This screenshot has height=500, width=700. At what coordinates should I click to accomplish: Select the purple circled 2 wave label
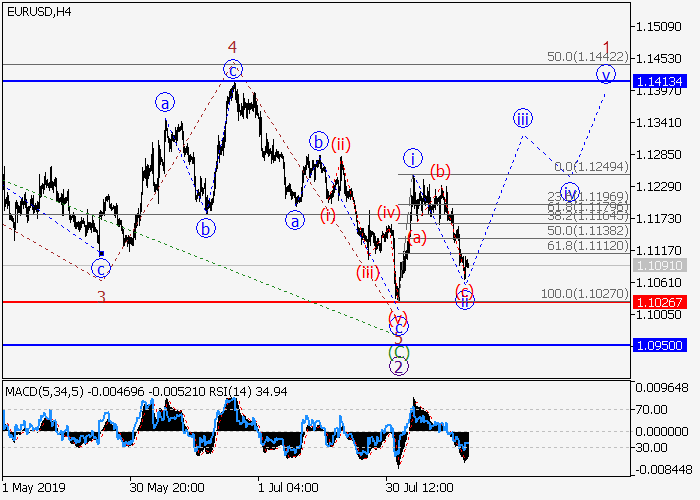[398, 366]
